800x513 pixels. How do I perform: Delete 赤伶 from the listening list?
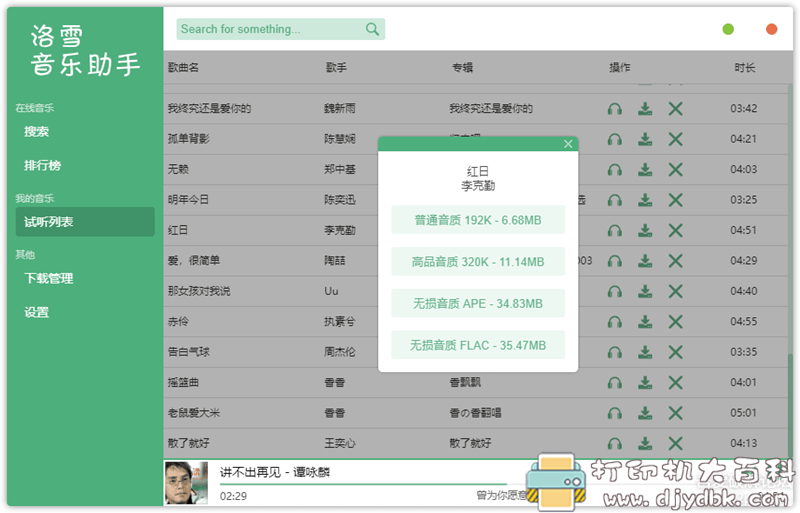676,322
